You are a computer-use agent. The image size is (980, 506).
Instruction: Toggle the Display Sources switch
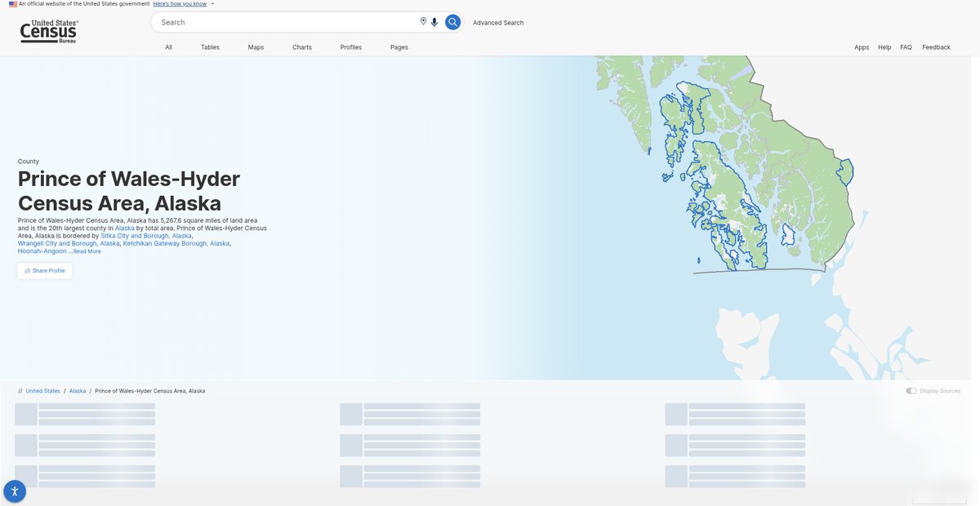pyautogui.click(x=911, y=391)
